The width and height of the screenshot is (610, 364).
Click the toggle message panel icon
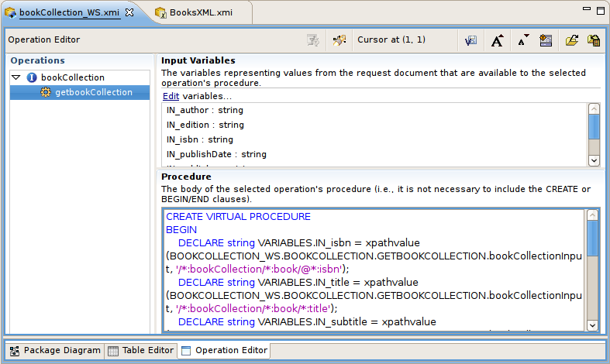pyautogui.click(x=546, y=40)
